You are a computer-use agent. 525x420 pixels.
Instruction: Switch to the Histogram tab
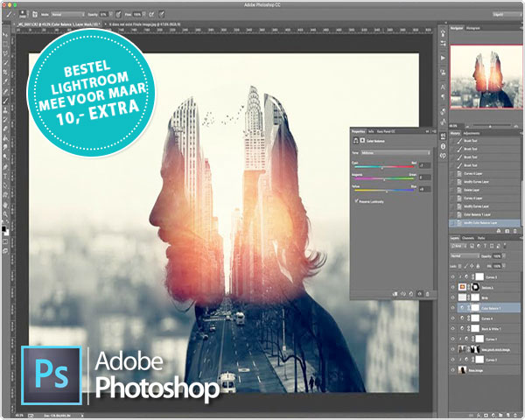472,29
